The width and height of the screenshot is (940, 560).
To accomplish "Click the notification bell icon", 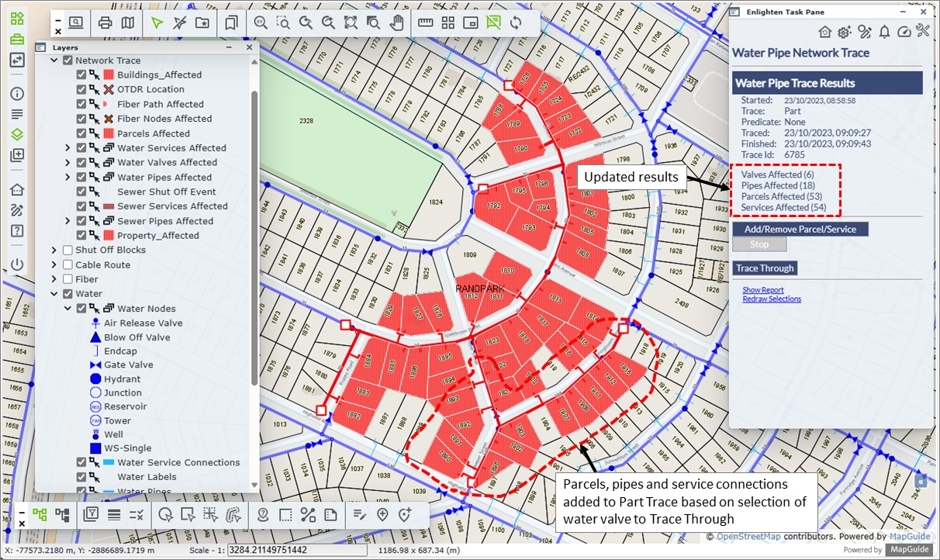I will (884, 32).
